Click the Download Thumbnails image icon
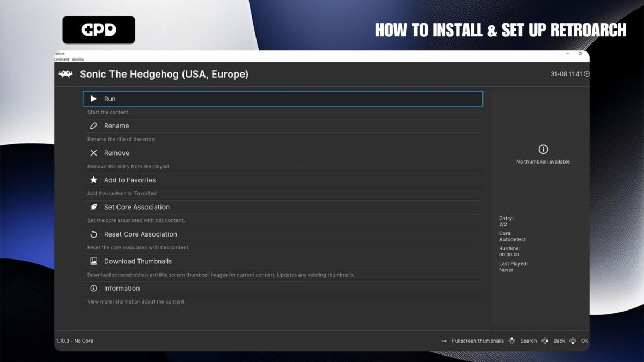This screenshot has height=362, width=644. (93, 261)
